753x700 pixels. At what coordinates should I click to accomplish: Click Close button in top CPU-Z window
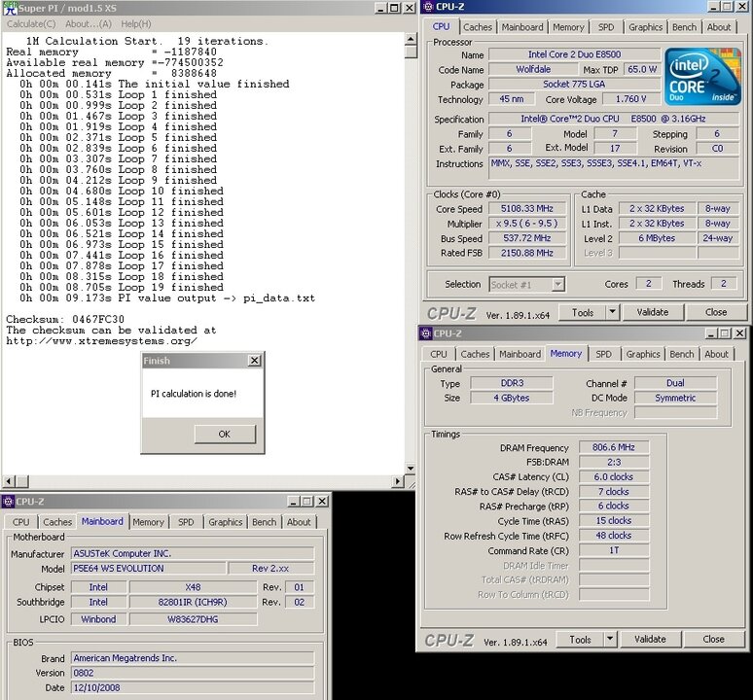716,312
